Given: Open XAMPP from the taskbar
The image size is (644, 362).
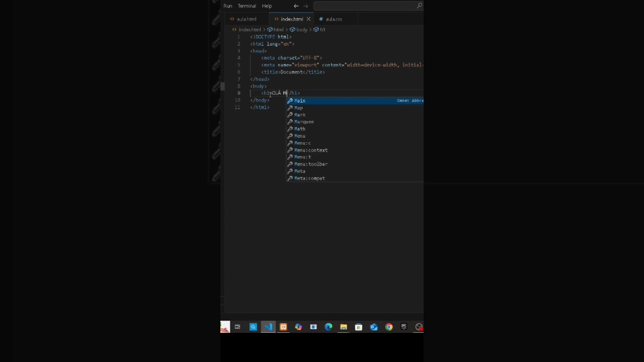Looking at the screenshot, I should point(283,327).
